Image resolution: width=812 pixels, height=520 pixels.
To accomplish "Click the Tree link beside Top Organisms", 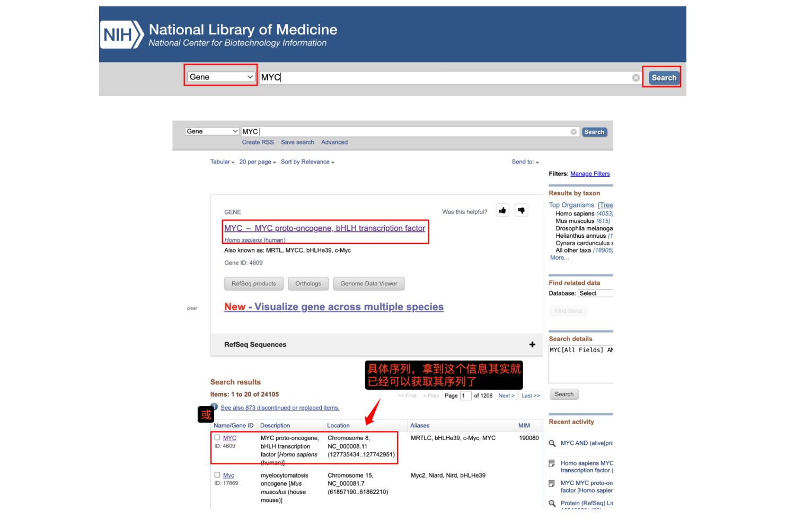I will [x=606, y=205].
